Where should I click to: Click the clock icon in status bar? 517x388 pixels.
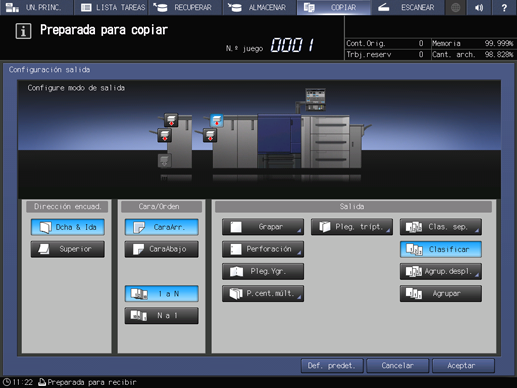pos(7,382)
